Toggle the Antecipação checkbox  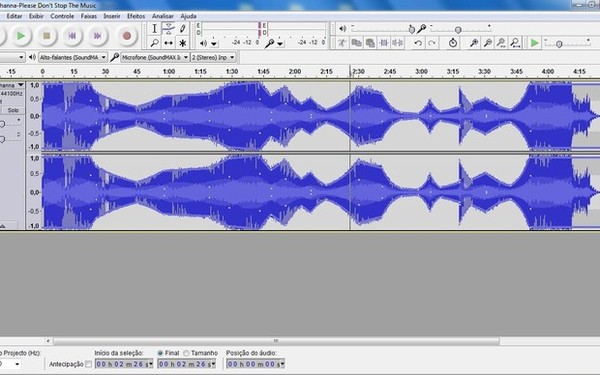[x=88, y=364]
